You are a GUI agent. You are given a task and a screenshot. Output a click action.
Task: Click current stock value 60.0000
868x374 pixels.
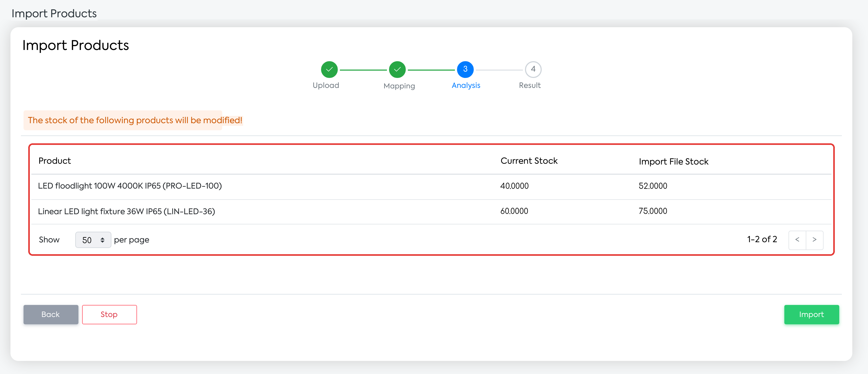point(514,211)
